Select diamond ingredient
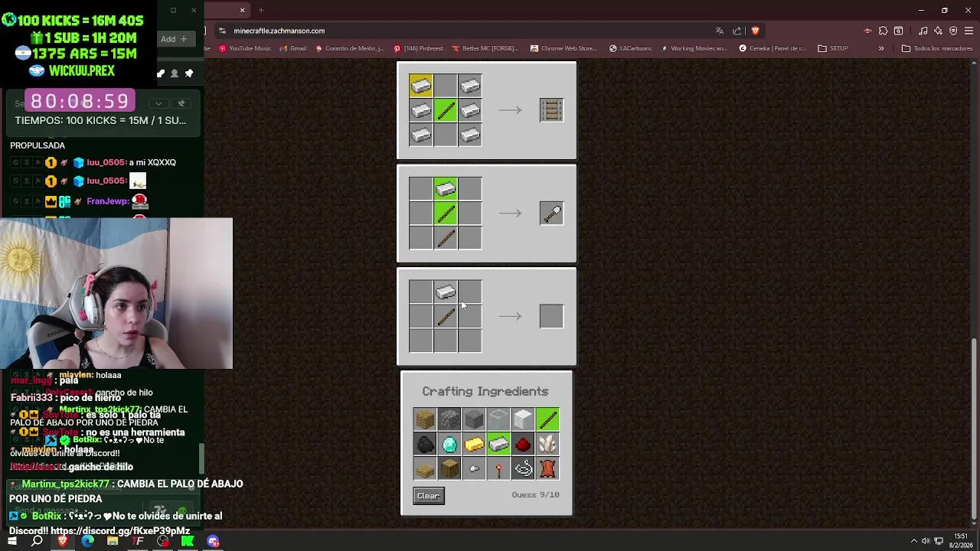 tap(449, 444)
